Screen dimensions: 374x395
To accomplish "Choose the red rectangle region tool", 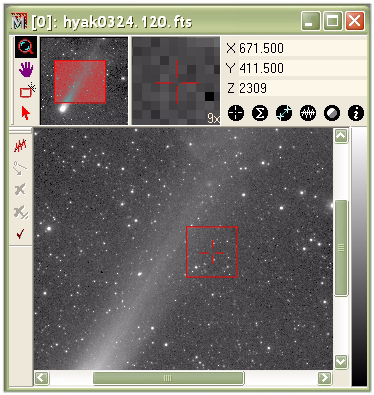I will (27, 90).
